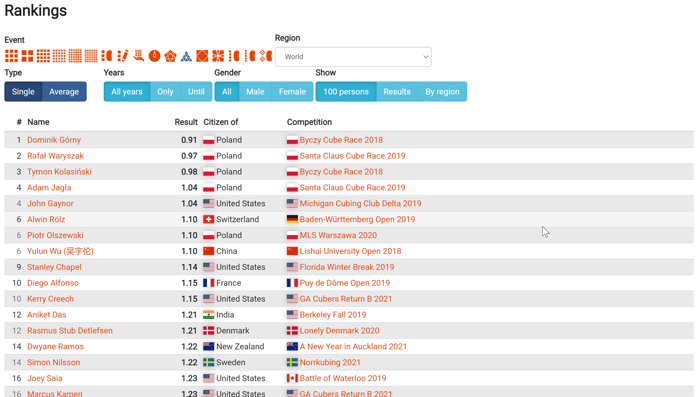Viewport: 700px width, 397px height.
Task: Open Simon Nilsson's profile link
Action: pyautogui.click(x=54, y=362)
